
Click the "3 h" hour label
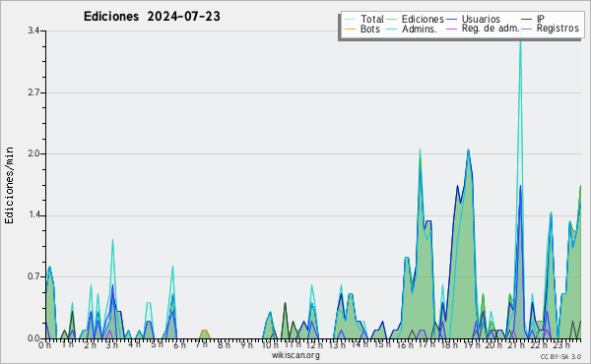coord(112,344)
